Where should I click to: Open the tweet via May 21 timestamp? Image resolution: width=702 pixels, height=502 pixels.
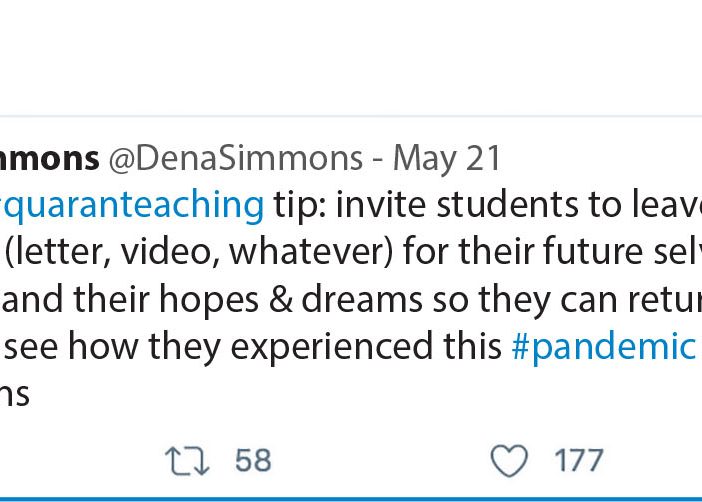pos(447,159)
